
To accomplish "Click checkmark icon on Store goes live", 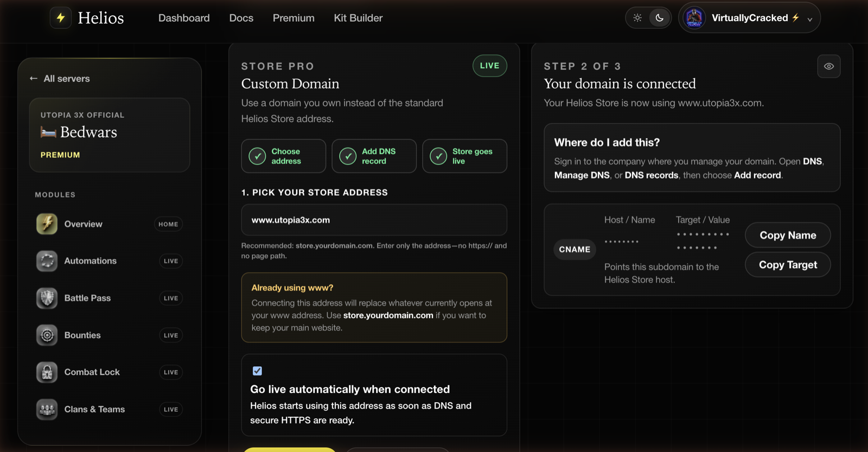I will pos(438,156).
